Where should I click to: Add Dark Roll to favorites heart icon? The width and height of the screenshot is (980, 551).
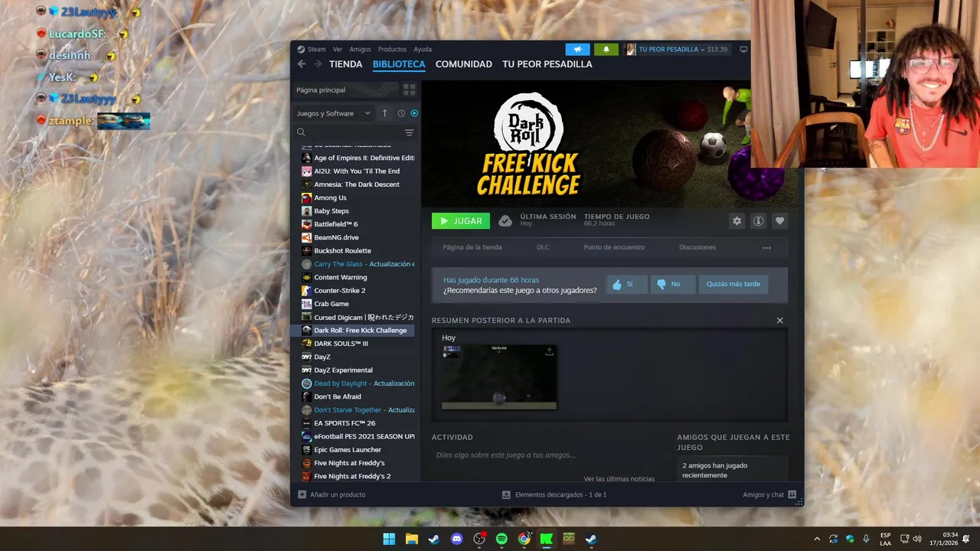(779, 221)
